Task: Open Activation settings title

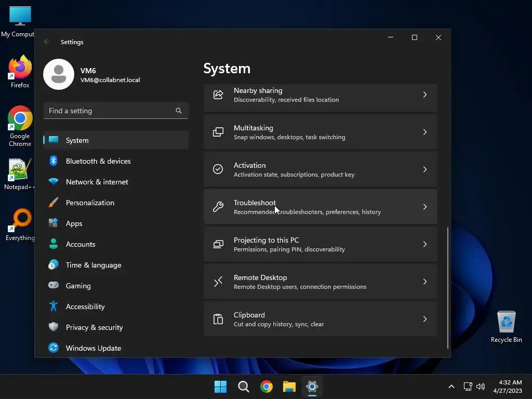Action: [x=250, y=165]
